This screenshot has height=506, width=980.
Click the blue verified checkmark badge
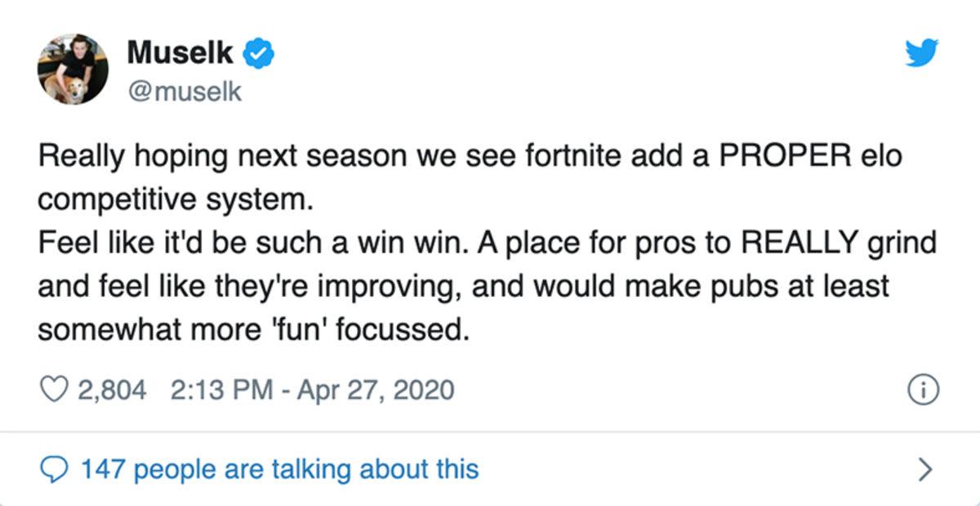click(260, 55)
